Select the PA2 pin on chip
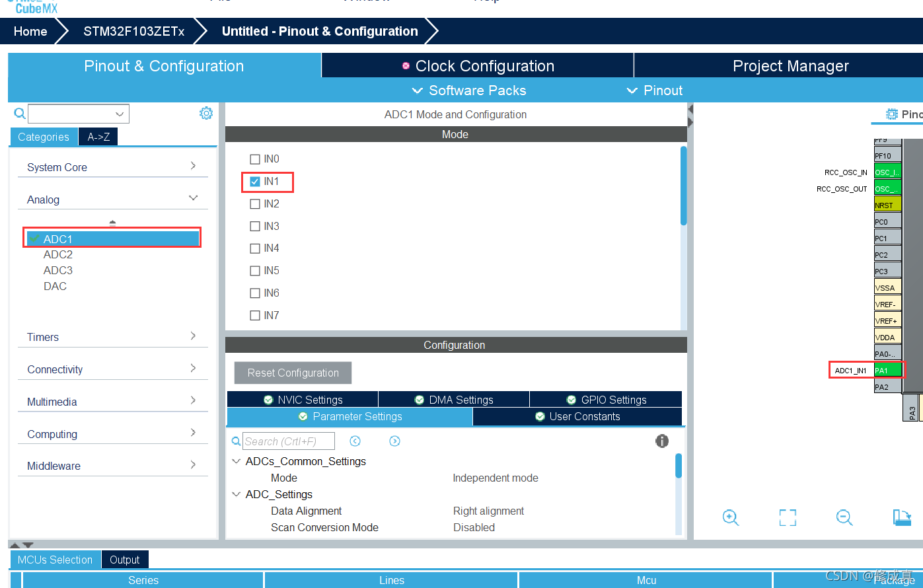This screenshot has width=923, height=588. 887,386
